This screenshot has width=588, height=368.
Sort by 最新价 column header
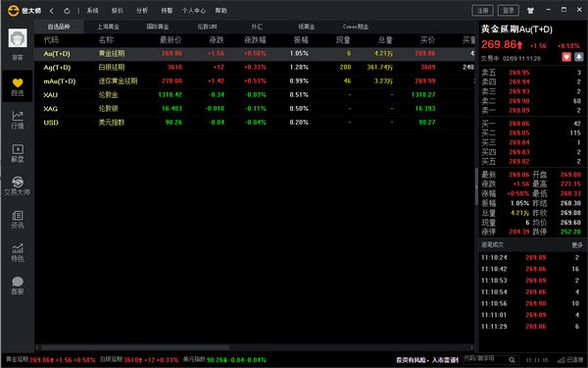coord(171,40)
